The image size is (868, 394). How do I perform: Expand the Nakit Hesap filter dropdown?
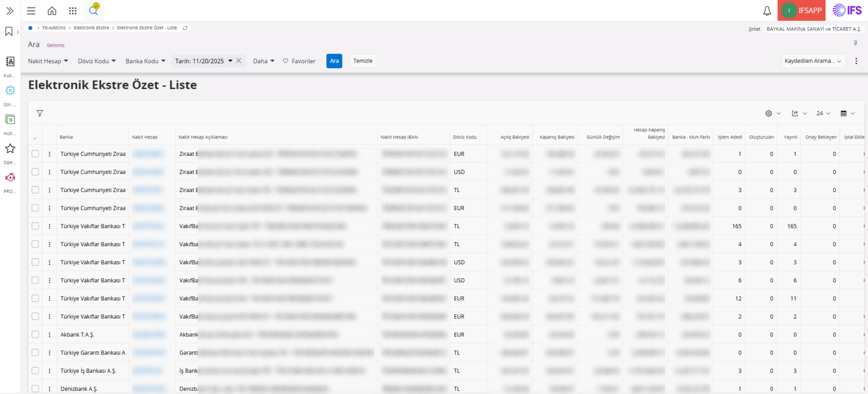(48, 61)
